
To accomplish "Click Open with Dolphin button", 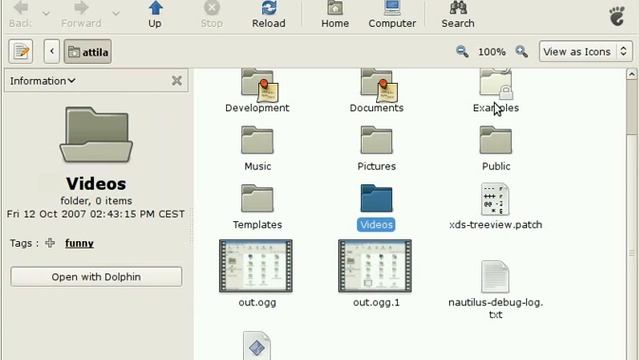I will pyautogui.click(x=96, y=277).
